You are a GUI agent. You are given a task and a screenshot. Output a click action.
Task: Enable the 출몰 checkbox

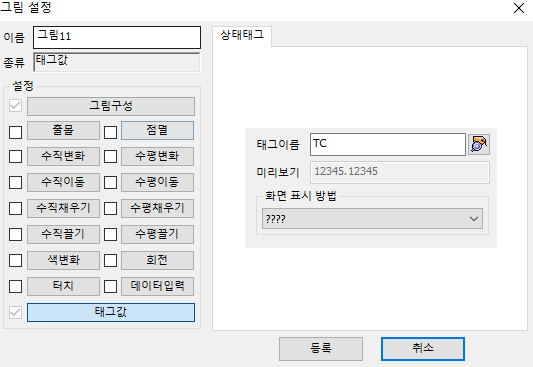pyautogui.click(x=15, y=132)
